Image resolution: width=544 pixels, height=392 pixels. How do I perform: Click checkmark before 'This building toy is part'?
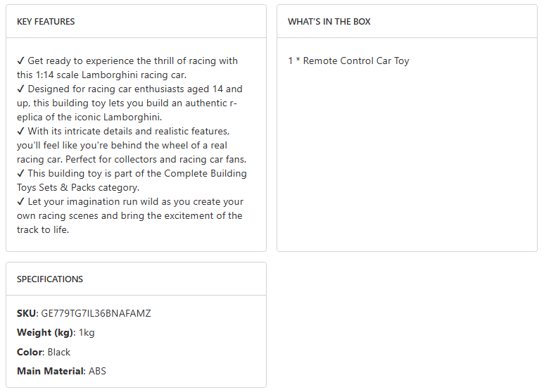[21, 174]
